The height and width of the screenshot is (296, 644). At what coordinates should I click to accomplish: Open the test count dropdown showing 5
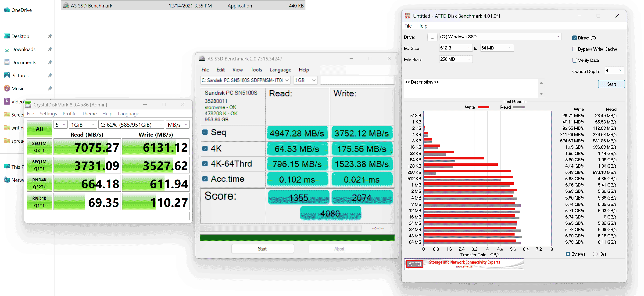[x=61, y=124]
